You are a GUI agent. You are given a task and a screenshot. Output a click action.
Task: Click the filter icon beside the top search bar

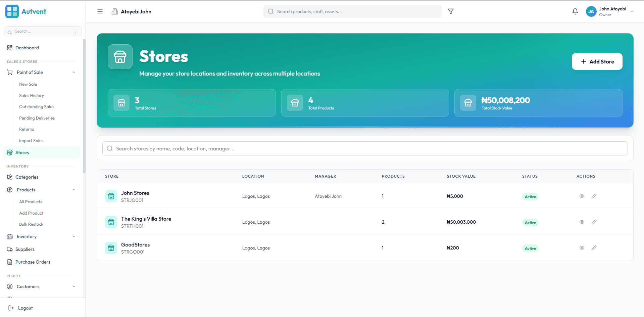click(450, 11)
